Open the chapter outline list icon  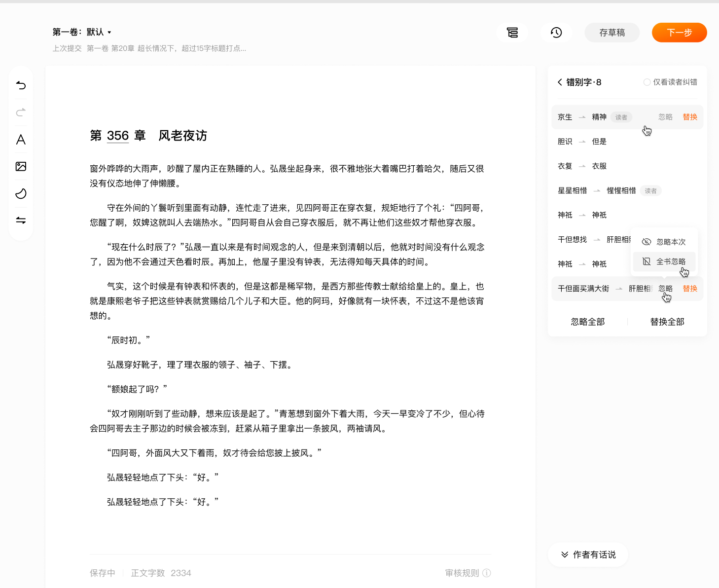[x=512, y=33]
